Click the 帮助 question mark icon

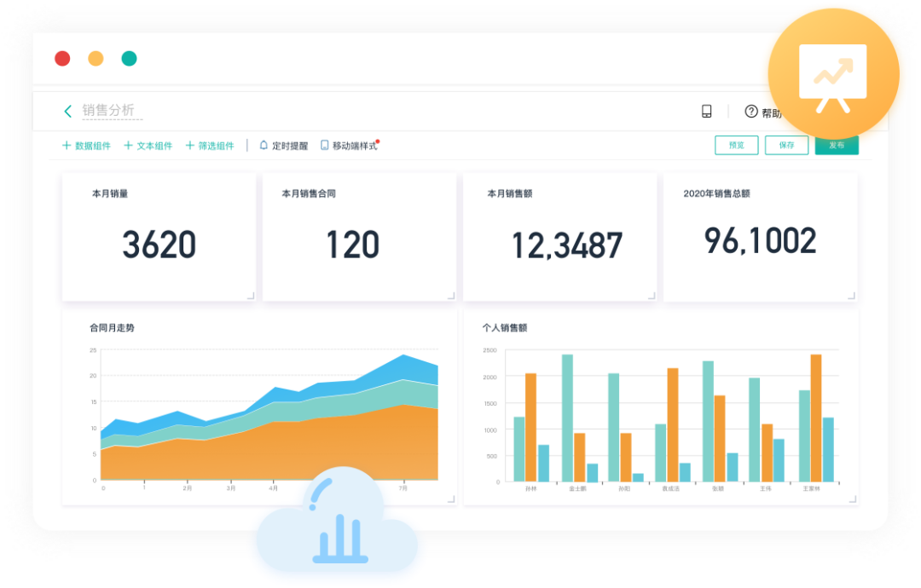[751, 112]
